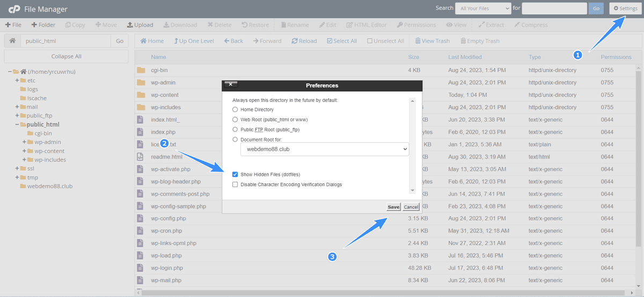Click the Copy toolbar item
644x297 pixels.
75,25
